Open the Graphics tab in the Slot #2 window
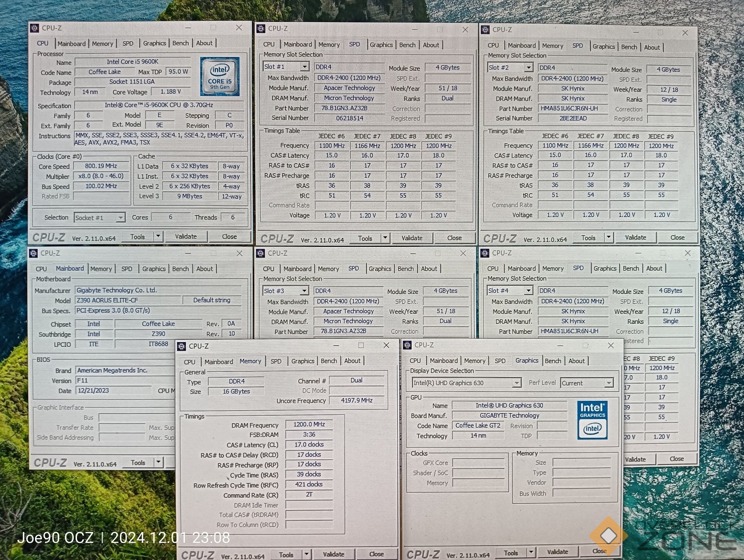Image resolution: width=744 pixels, height=560 pixels. (604, 47)
